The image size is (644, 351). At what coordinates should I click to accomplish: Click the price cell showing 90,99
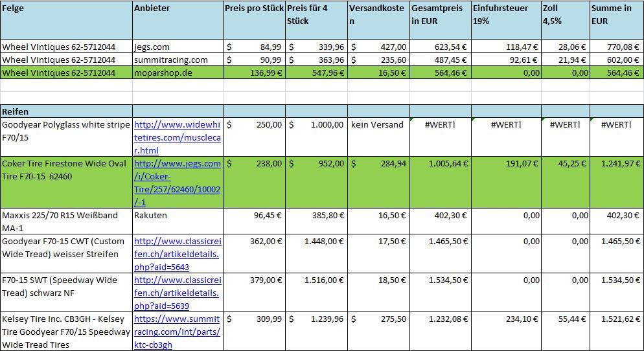click(x=254, y=60)
